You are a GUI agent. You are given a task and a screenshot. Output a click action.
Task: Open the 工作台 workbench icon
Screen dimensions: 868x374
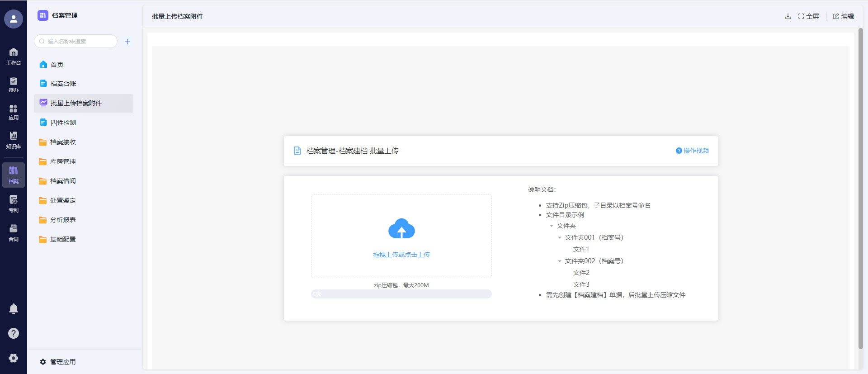coord(14,57)
